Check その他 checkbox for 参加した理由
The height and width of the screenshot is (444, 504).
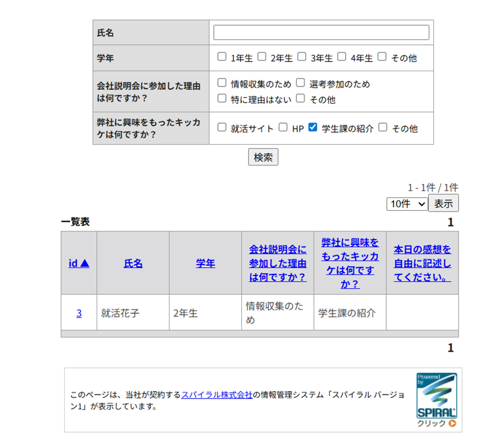coord(300,98)
